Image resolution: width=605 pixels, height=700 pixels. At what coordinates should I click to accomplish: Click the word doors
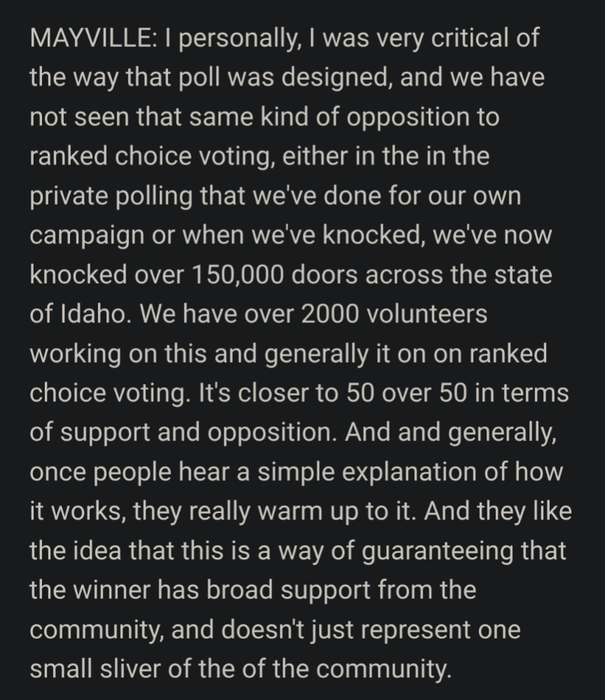(325, 275)
